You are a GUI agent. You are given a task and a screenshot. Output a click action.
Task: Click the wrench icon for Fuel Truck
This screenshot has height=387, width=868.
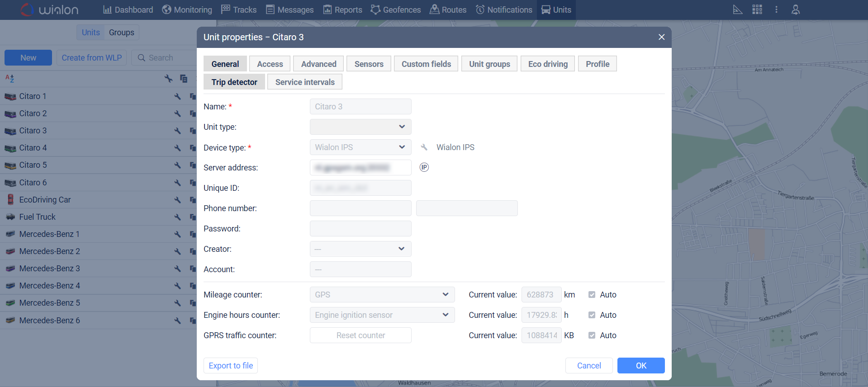click(177, 217)
